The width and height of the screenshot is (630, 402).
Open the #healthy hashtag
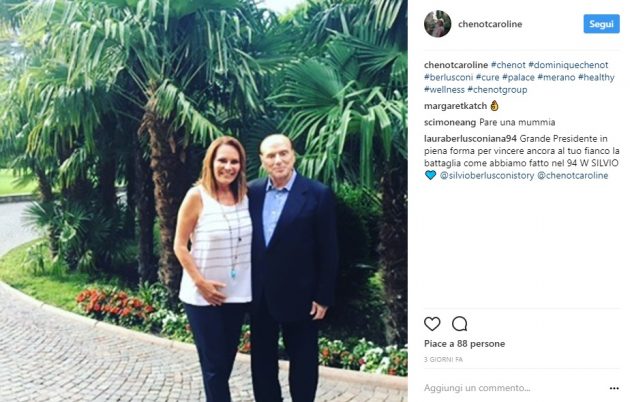[x=596, y=77]
